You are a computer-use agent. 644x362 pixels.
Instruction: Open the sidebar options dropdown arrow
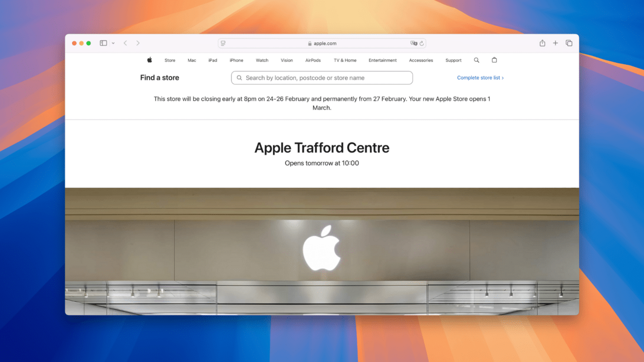(x=113, y=43)
